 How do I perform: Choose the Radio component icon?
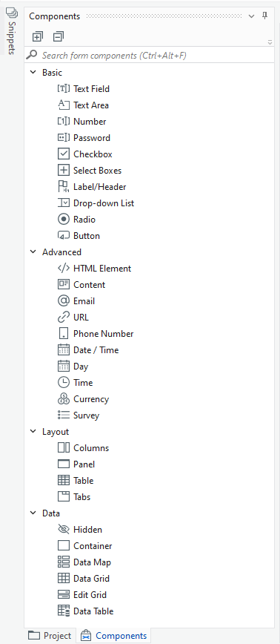click(64, 220)
